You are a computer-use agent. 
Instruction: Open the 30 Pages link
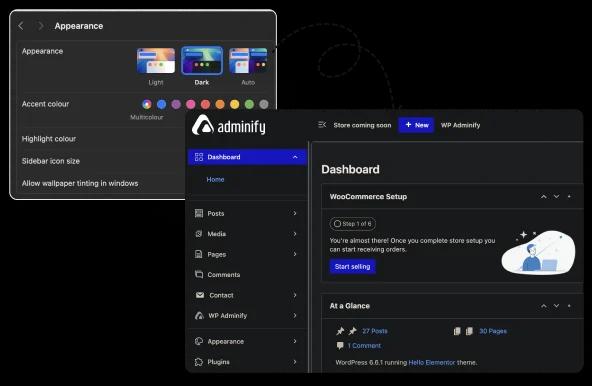(493, 331)
